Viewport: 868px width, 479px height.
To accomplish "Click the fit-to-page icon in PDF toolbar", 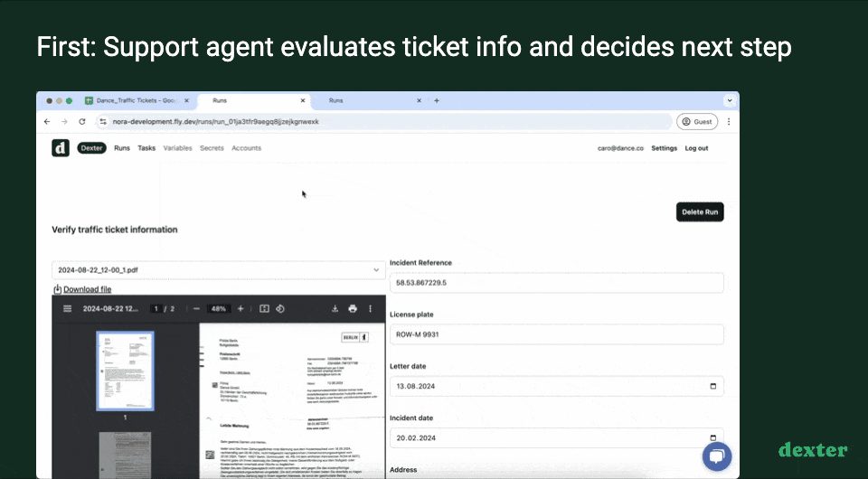I will 264,309.
